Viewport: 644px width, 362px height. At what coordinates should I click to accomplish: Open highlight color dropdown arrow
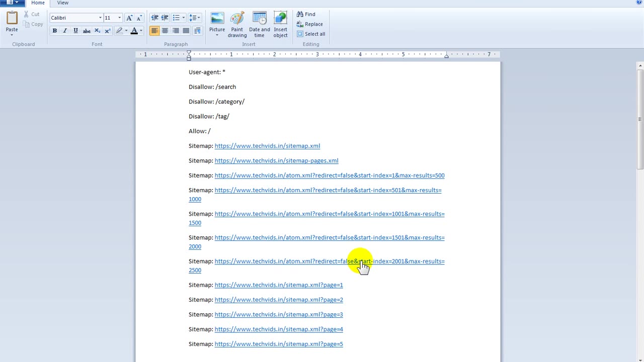(x=126, y=31)
